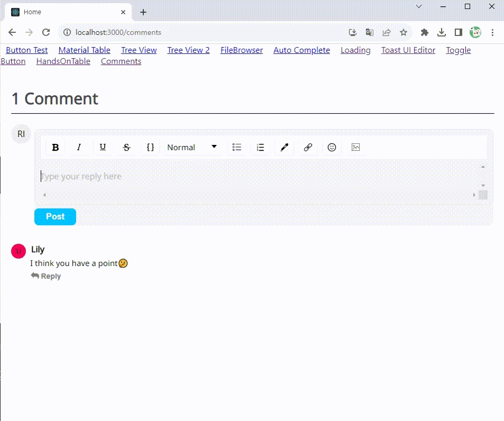Reply to Lily's comment
504x421 pixels.
pos(46,276)
